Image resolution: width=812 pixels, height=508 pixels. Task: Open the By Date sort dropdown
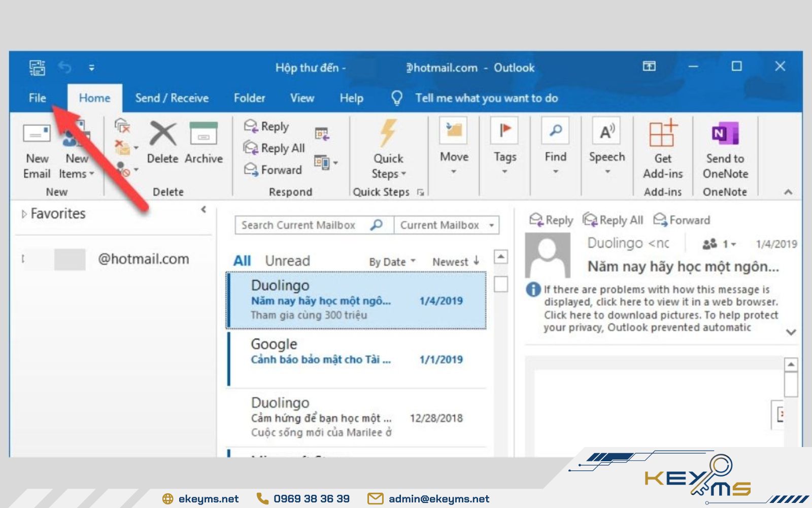click(x=392, y=262)
